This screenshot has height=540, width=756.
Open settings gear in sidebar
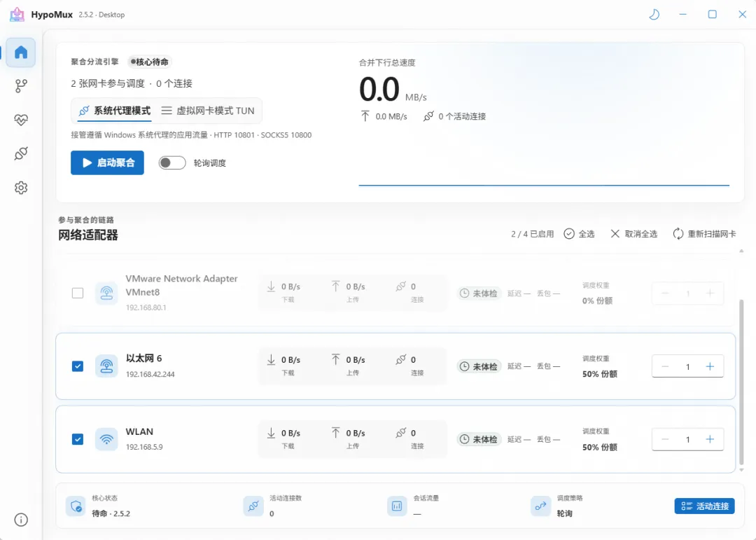click(x=21, y=188)
